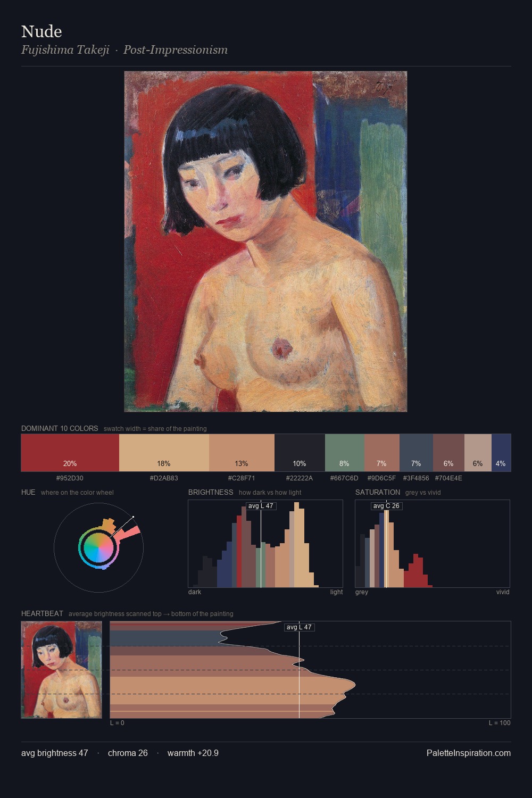The height and width of the screenshot is (798, 532).
Task: Click the title 'Nude'
Action: coord(41,31)
